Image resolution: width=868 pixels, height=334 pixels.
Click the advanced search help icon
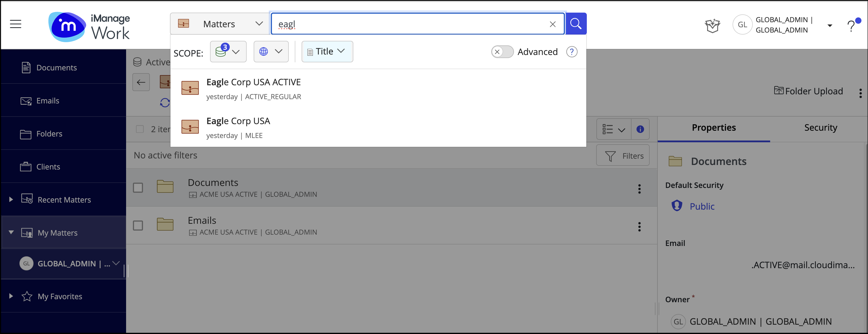(571, 52)
